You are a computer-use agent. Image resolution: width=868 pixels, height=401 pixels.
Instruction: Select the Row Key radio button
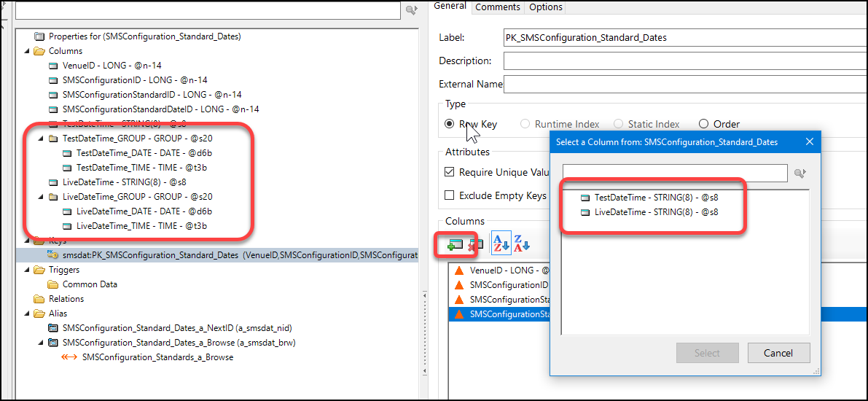click(450, 124)
